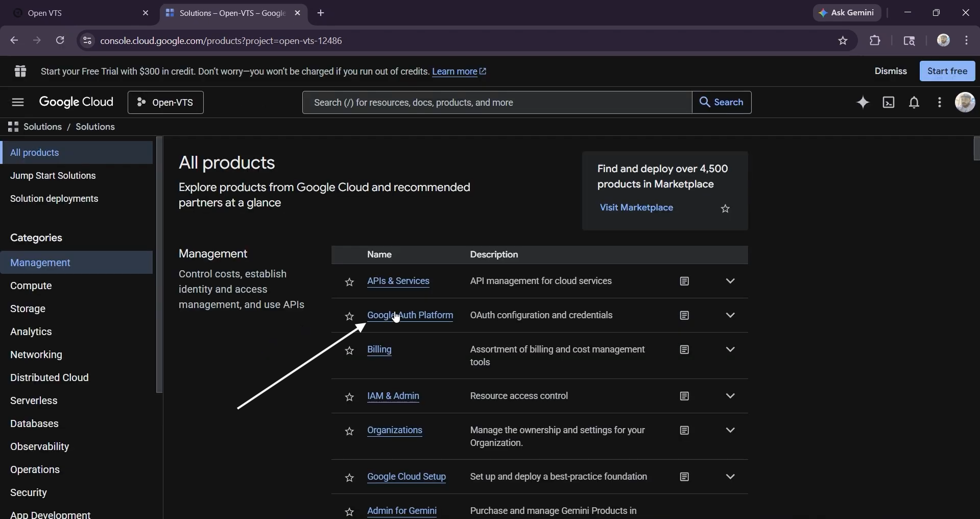Select the Observability category
The image size is (980, 519).
coord(77,447)
